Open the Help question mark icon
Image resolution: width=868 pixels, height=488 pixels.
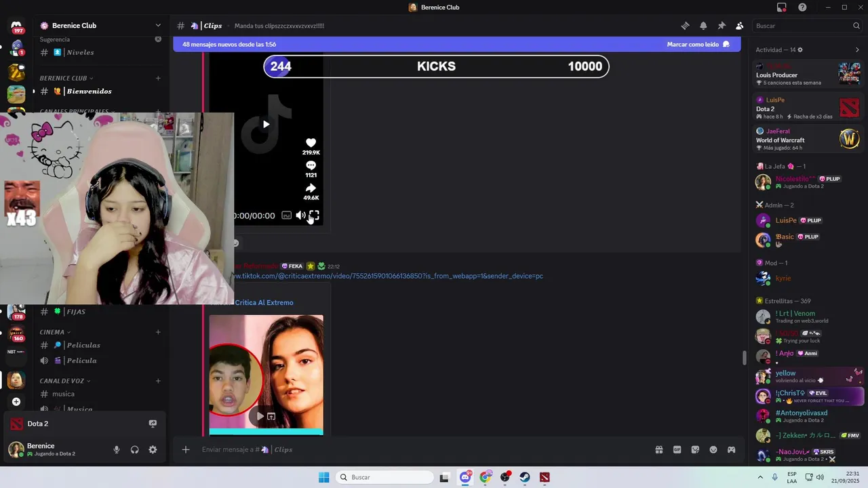point(802,7)
